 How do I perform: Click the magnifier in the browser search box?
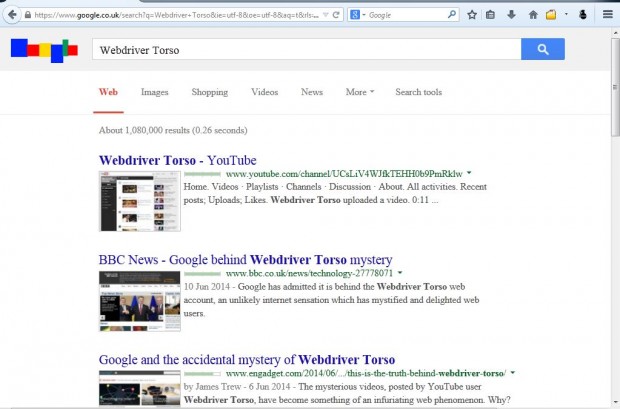451,15
